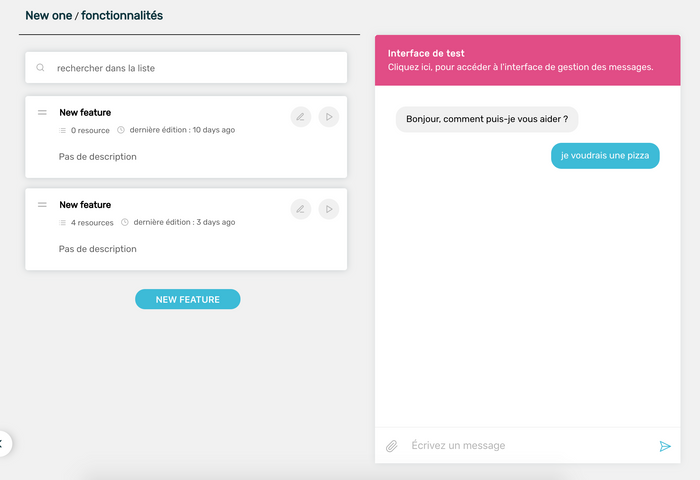Send the message with paper plane icon

665,446
